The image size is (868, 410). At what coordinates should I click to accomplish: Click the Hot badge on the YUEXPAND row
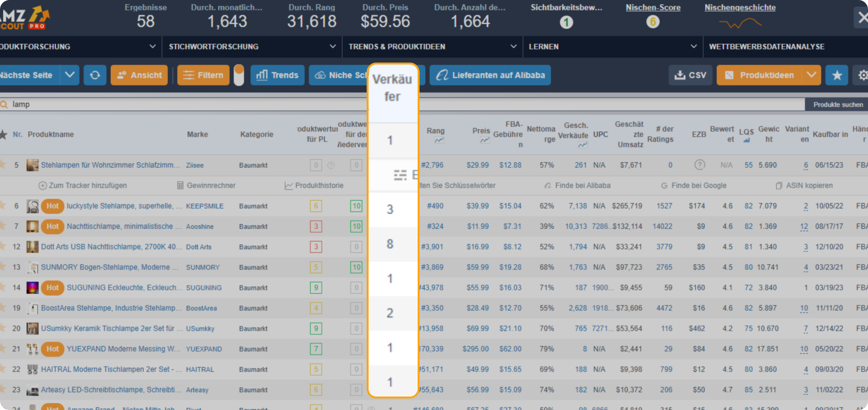click(x=52, y=349)
